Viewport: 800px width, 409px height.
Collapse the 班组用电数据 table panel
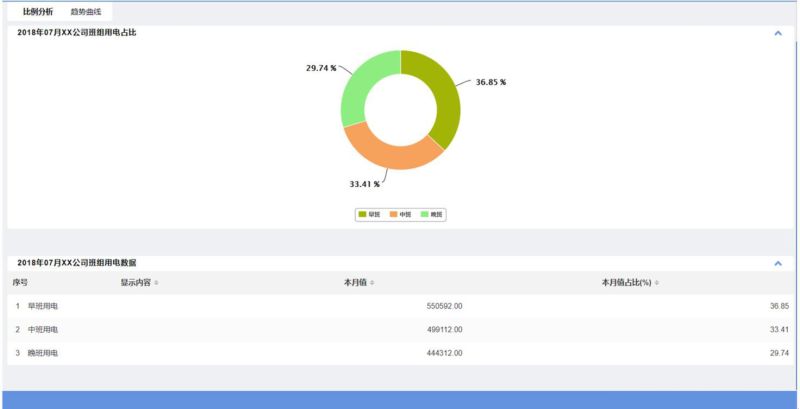pos(778,263)
